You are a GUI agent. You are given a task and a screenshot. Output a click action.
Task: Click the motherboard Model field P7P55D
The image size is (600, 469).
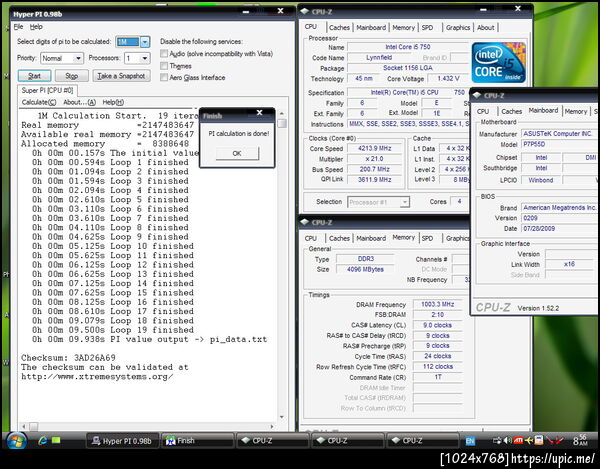(x=559, y=145)
